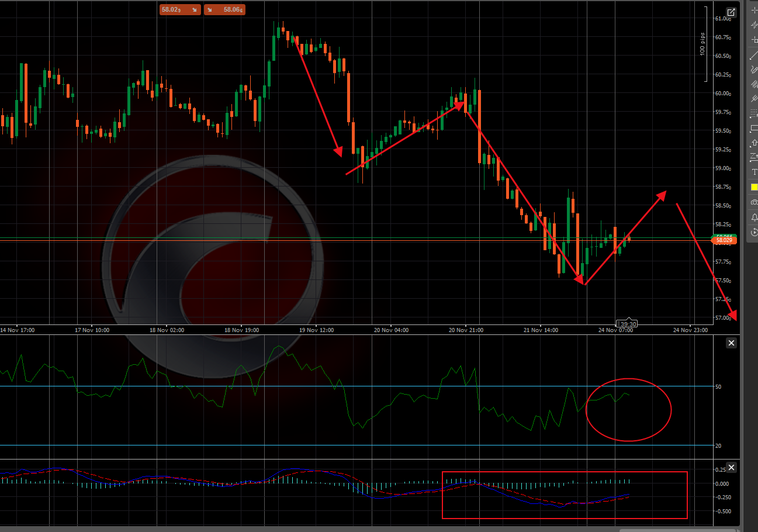Click the 20 Nov 04:00 time label

(391, 330)
